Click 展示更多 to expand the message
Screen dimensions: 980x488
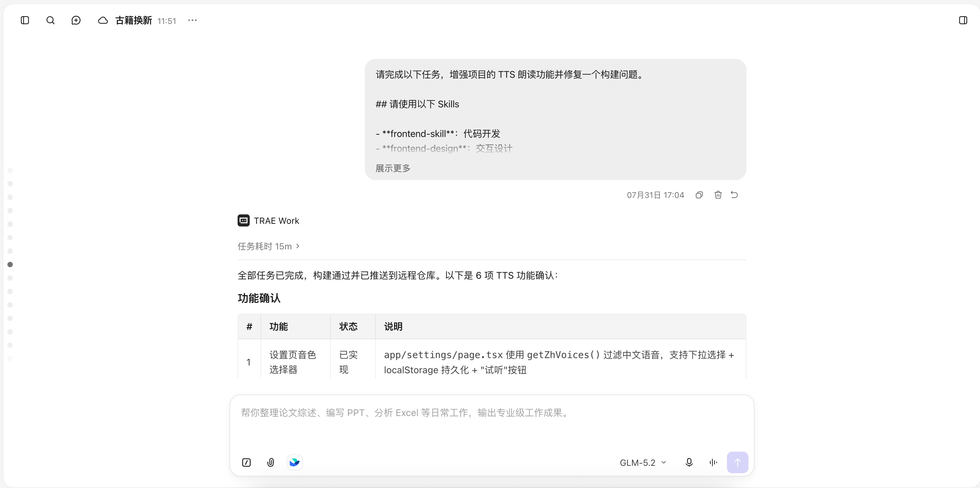[x=393, y=168]
